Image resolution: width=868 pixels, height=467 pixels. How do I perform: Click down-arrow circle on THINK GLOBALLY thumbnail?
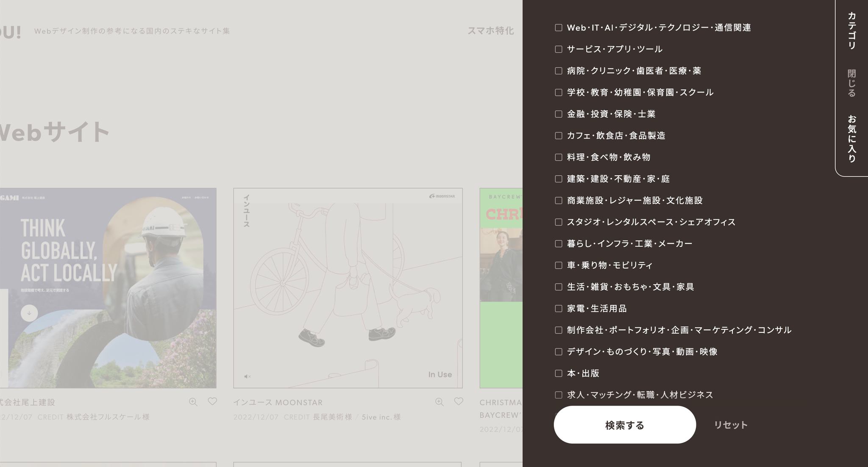pyautogui.click(x=29, y=313)
